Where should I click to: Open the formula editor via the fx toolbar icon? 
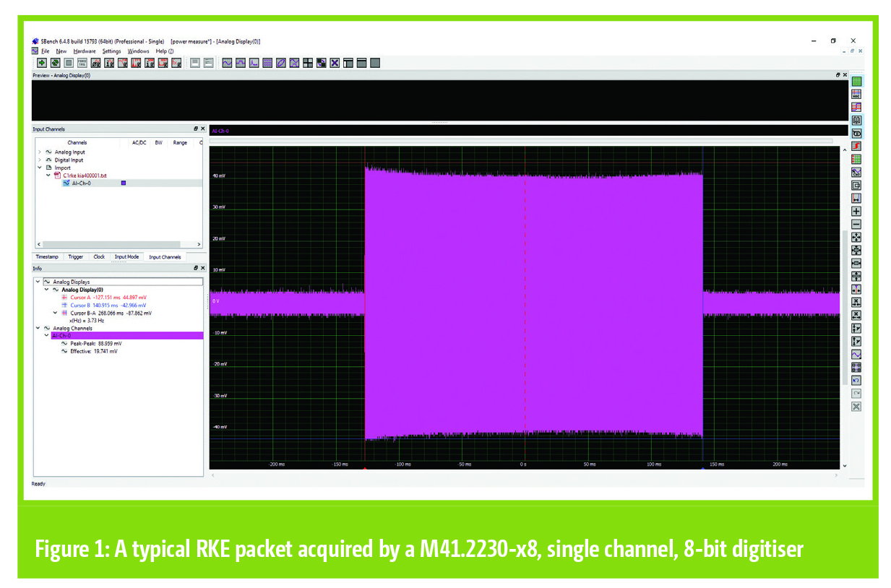tap(177, 63)
